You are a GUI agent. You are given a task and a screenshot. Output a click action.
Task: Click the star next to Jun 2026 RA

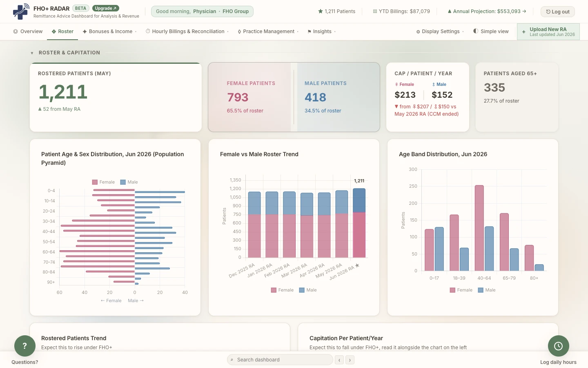(357, 265)
